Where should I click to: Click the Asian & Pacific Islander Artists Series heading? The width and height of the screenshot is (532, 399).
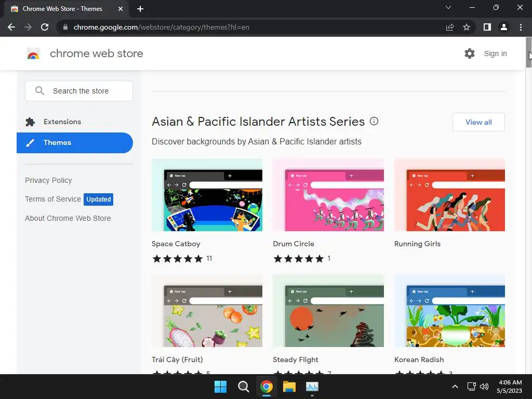[x=258, y=122]
